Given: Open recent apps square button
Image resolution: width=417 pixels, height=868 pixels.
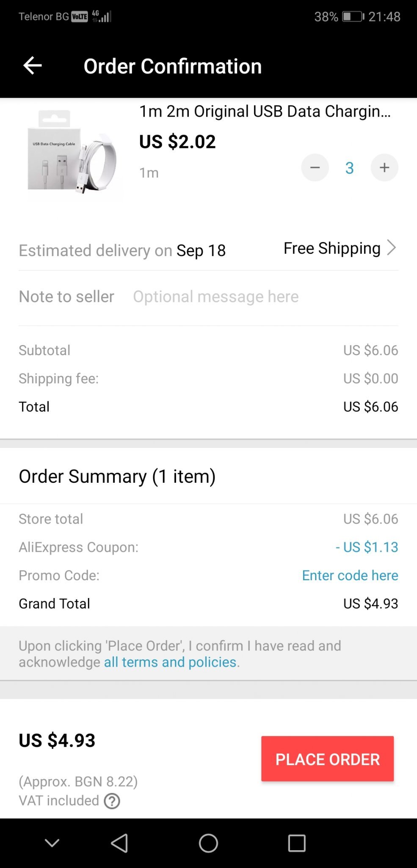Looking at the screenshot, I should (x=297, y=843).
